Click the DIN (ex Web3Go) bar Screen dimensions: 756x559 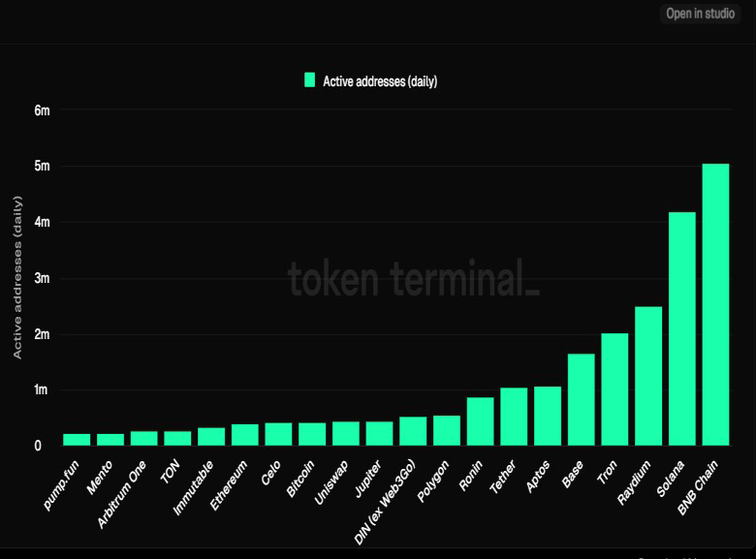click(413, 431)
